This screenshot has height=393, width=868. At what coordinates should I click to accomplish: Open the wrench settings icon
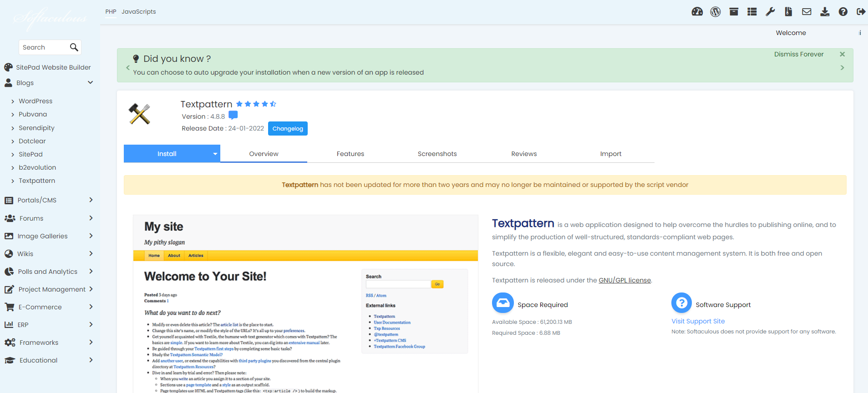click(x=770, y=12)
